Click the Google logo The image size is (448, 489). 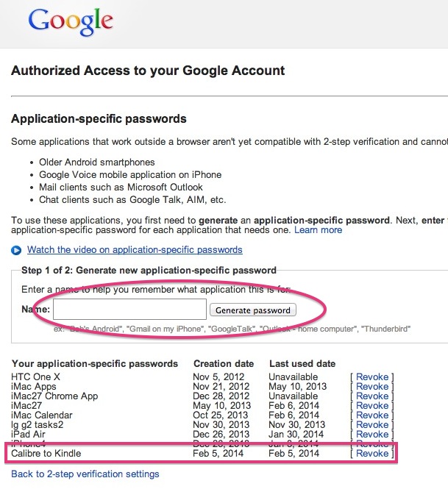71,21
